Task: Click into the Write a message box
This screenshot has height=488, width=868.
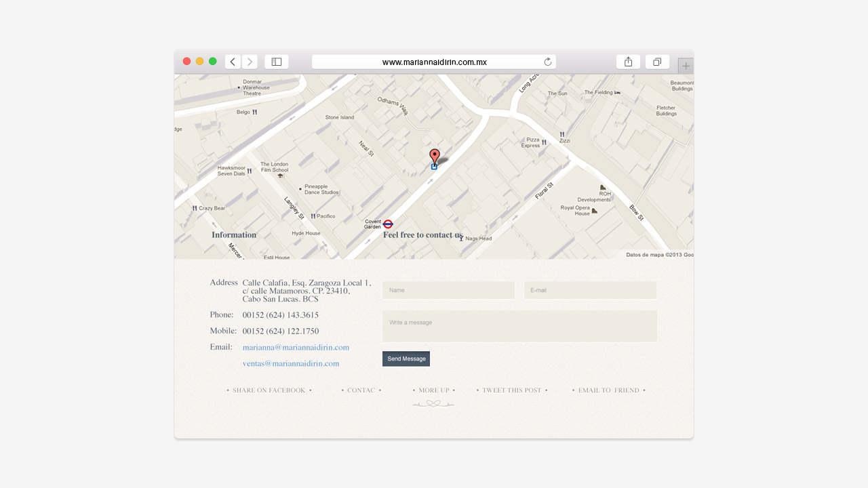Action: (519, 326)
